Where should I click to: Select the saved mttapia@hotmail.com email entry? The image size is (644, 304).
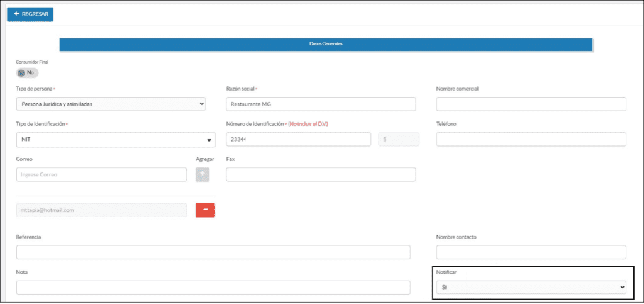[101, 210]
